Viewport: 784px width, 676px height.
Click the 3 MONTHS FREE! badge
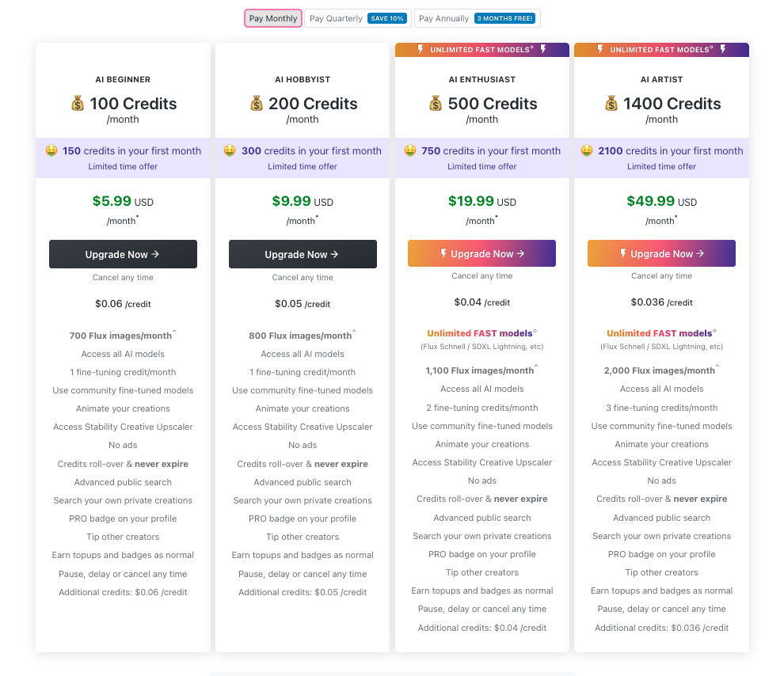click(x=504, y=18)
